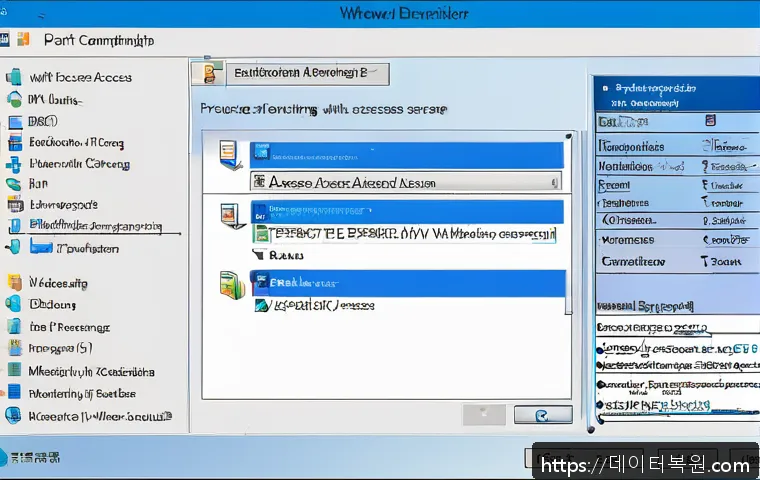This screenshot has height=480, width=760.
Task: Select the 'Eealhoroe' row in the right panel
Action: click(677, 203)
